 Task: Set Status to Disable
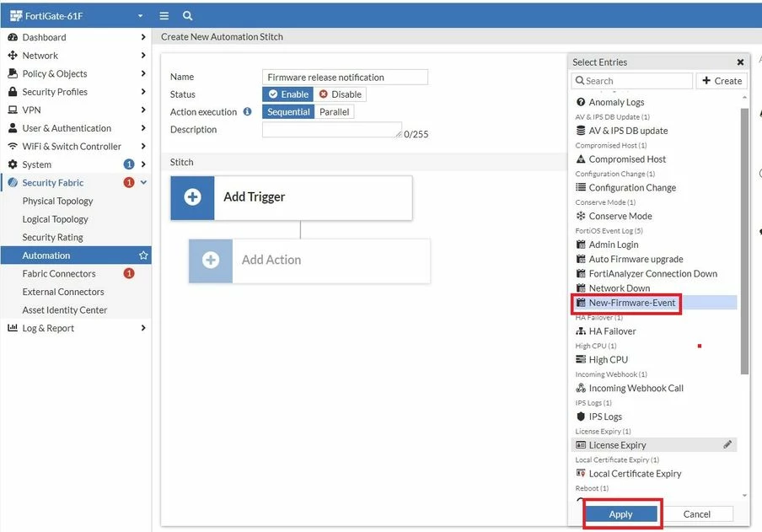coord(341,94)
